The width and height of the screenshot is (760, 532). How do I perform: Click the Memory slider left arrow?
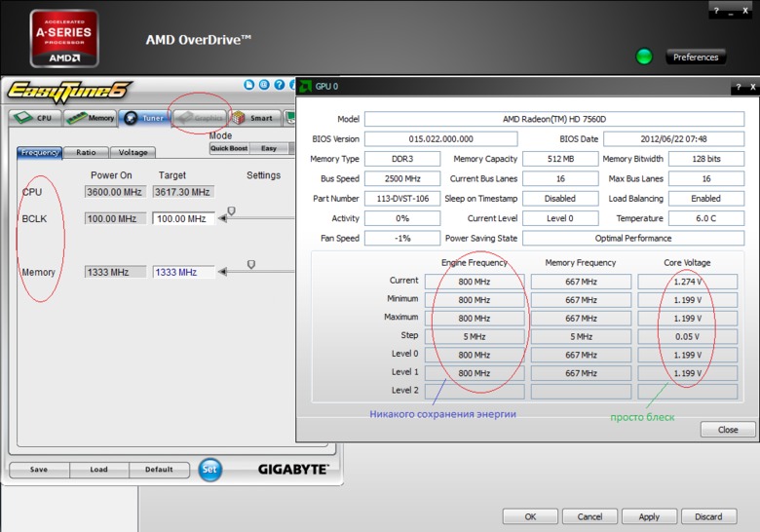click(222, 272)
